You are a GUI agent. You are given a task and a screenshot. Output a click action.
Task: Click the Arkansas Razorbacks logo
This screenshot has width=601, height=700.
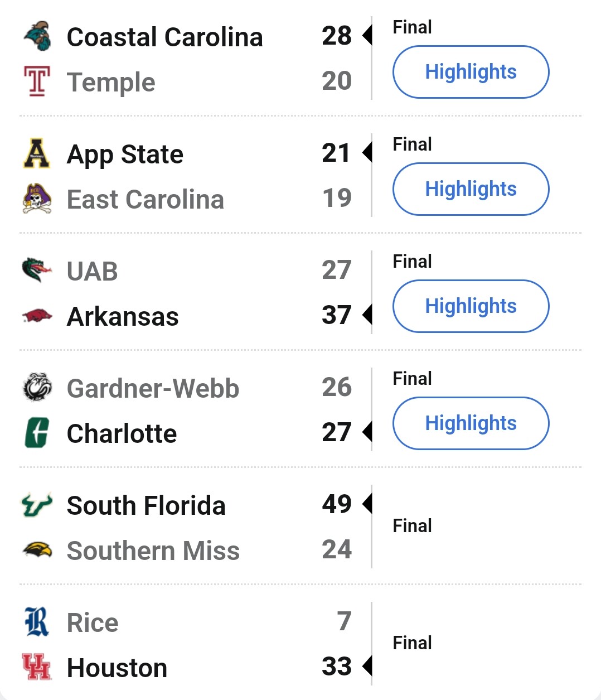tap(37, 316)
